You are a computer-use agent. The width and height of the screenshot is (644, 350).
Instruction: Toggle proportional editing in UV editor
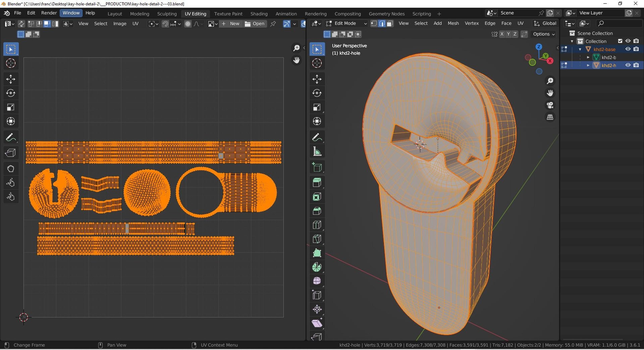coord(188,24)
